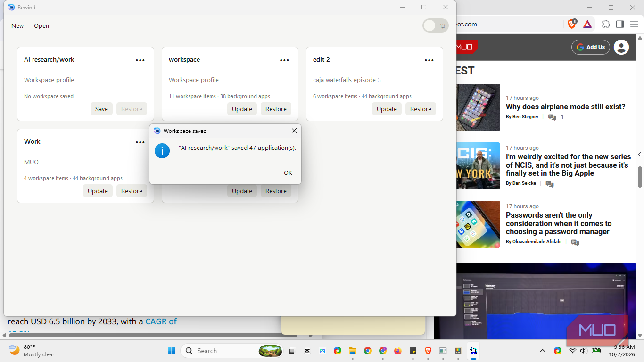Click OK in the Workspace saved dialog
This screenshot has width=644, height=362.
tap(288, 173)
